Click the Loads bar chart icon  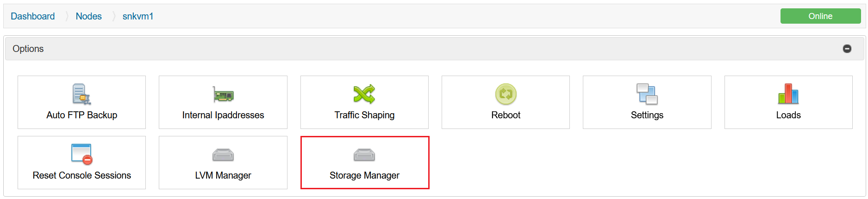pos(788,94)
